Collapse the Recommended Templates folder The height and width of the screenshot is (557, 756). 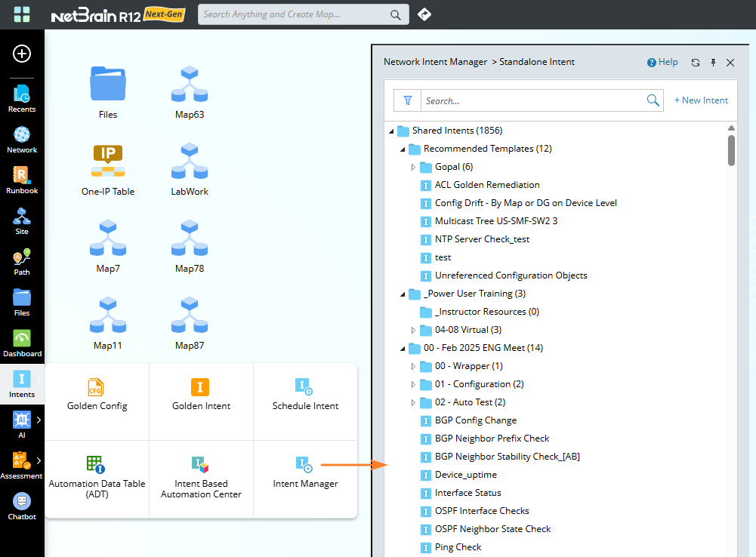tap(403, 149)
